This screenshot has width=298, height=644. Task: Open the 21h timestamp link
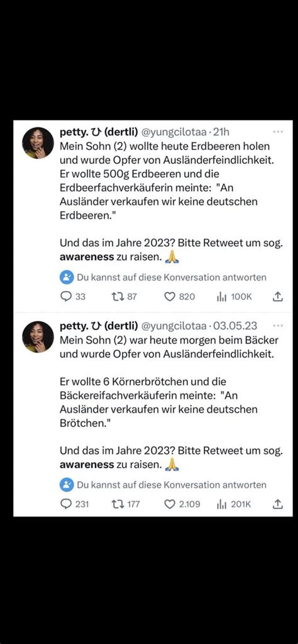click(221, 132)
